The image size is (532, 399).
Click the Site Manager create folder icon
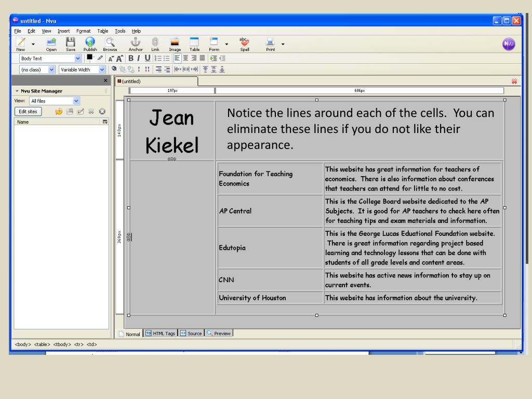[x=70, y=111]
